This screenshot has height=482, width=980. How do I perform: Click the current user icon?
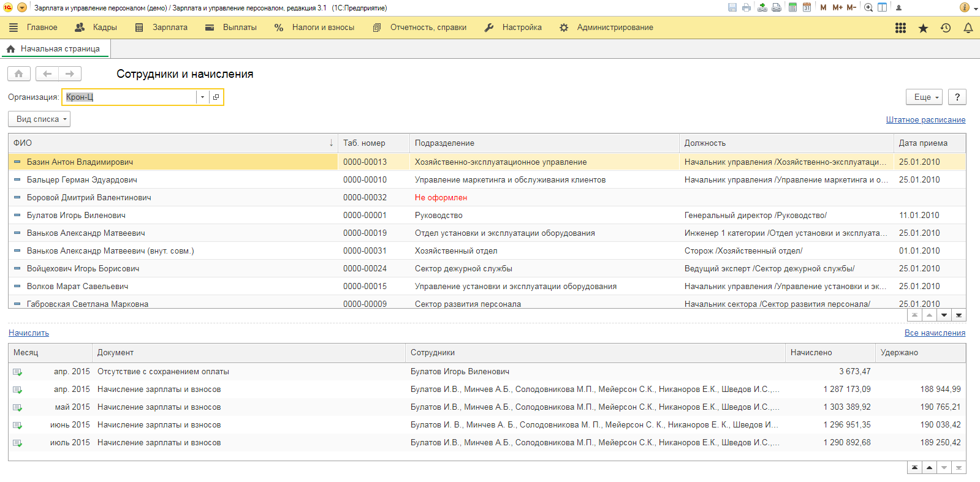click(898, 8)
